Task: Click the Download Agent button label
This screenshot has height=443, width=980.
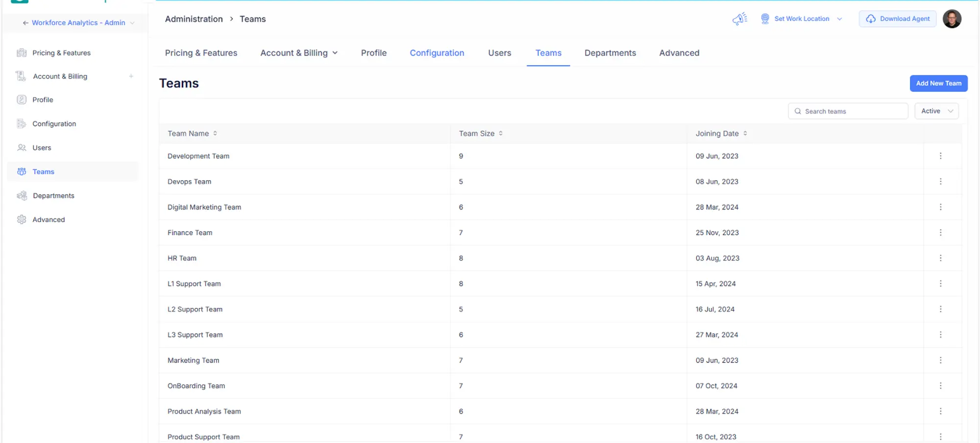Action: (905, 19)
